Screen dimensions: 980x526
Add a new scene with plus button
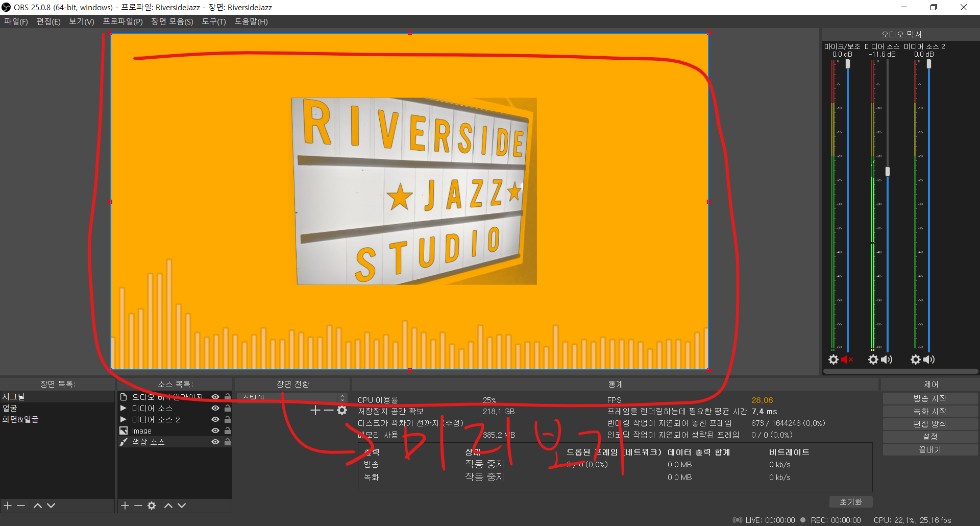pyautogui.click(x=8, y=506)
